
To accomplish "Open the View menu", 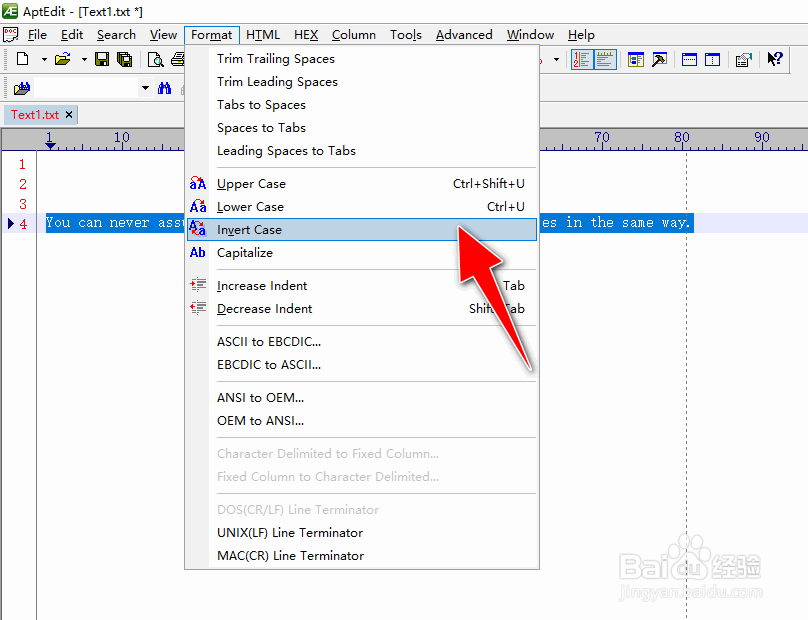I will tap(163, 35).
